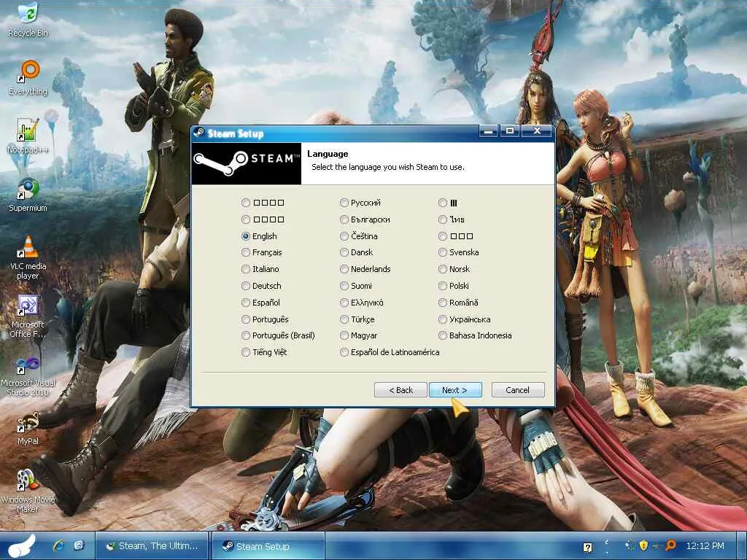
Task: Choose Українська as language
Action: tap(465, 319)
